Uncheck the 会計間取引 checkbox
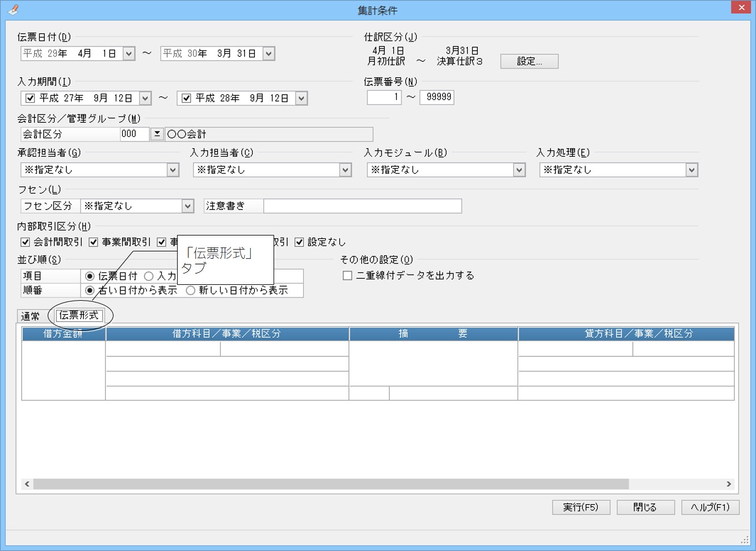 coord(26,242)
